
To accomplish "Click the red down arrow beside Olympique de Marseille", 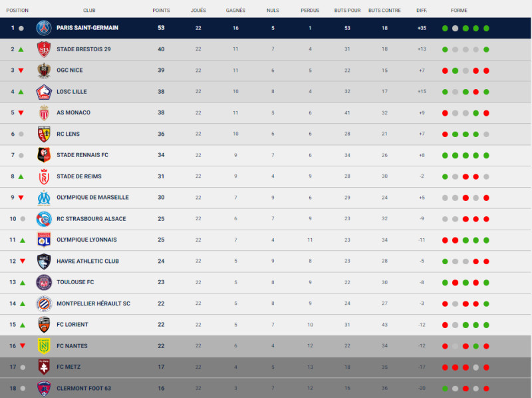I will (x=21, y=198).
